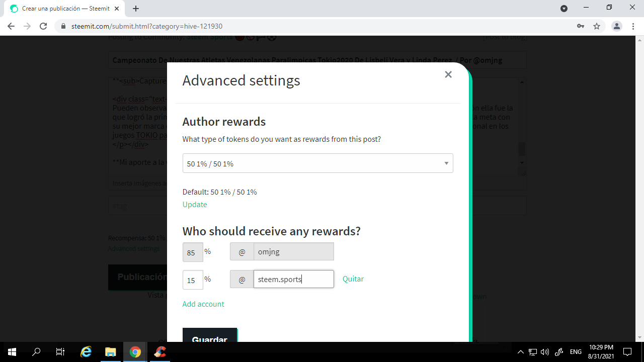The image size is (644, 362).
Task: Open the tab search dropdown in Chrome
Action: [x=564, y=9]
